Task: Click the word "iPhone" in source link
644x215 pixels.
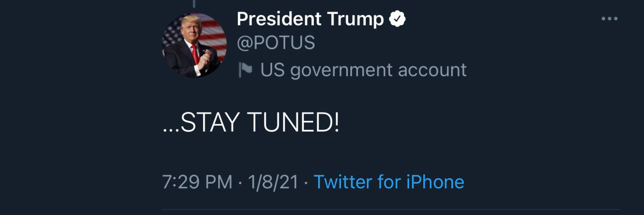Action: (435, 182)
